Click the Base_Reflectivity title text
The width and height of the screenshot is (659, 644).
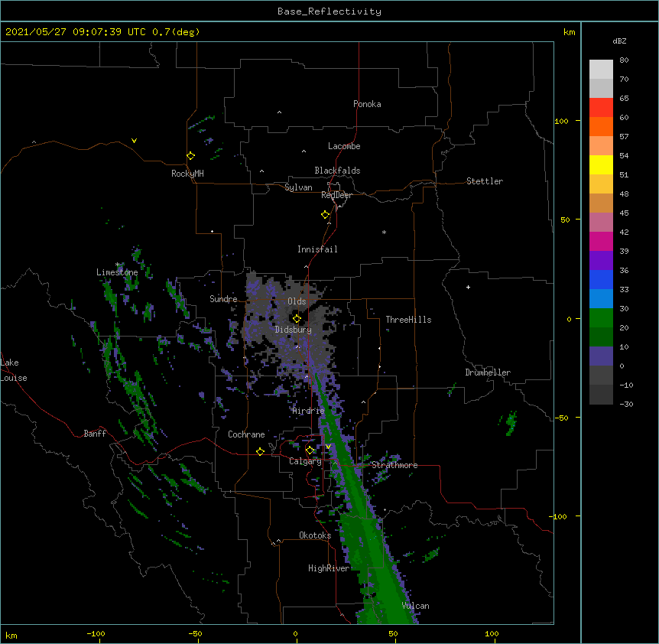[x=329, y=11]
